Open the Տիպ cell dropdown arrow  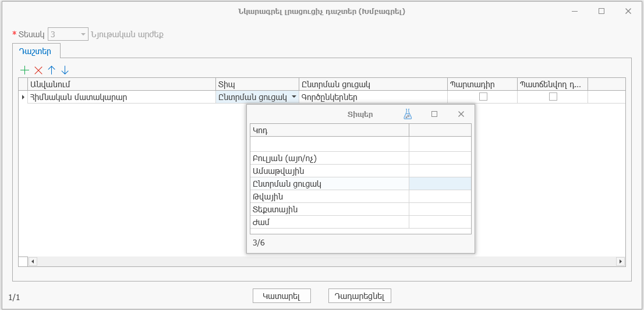[293, 97]
